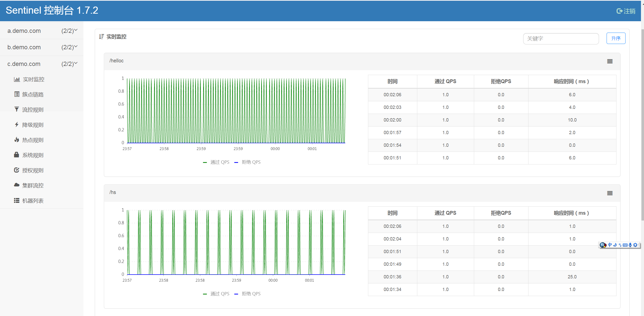Click the lightning bolt icon for 降级规则

(x=17, y=125)
